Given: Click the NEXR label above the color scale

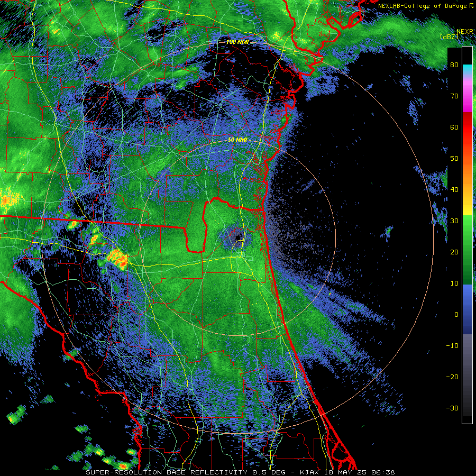Looking at the screenshot, I should [x=465, y=31].
